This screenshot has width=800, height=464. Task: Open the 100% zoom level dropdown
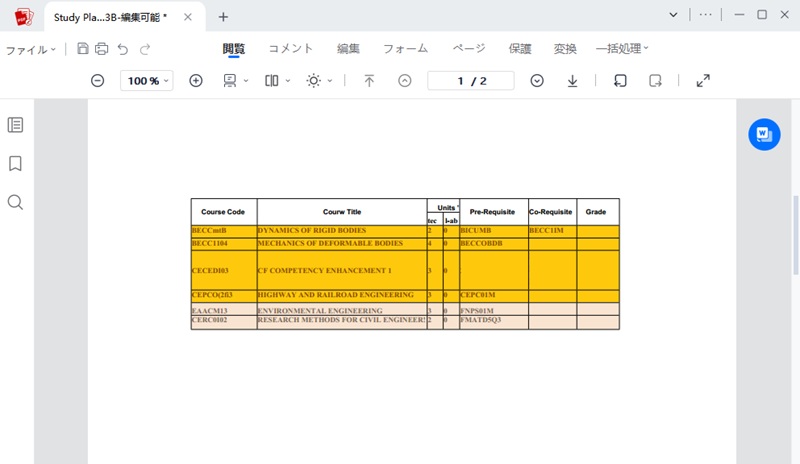[147, 81]
